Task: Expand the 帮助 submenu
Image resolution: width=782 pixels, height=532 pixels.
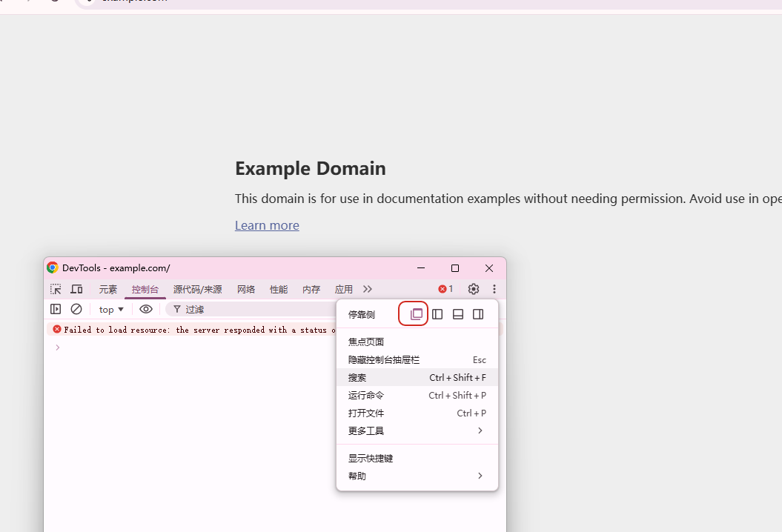Action: [417, 476]
